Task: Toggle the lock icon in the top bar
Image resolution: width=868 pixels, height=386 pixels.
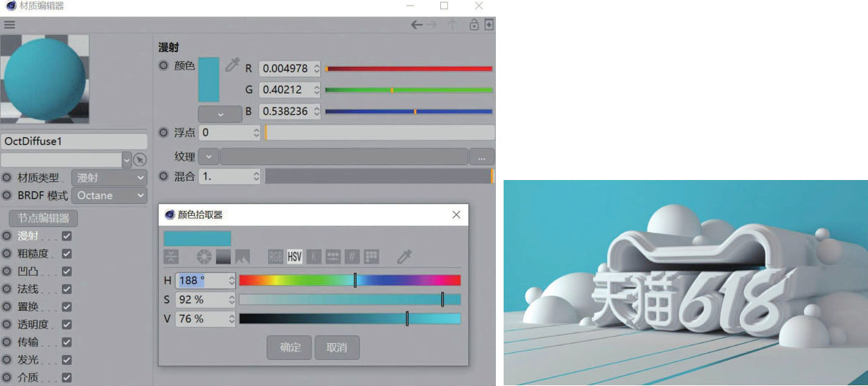Action: [474, 25]
